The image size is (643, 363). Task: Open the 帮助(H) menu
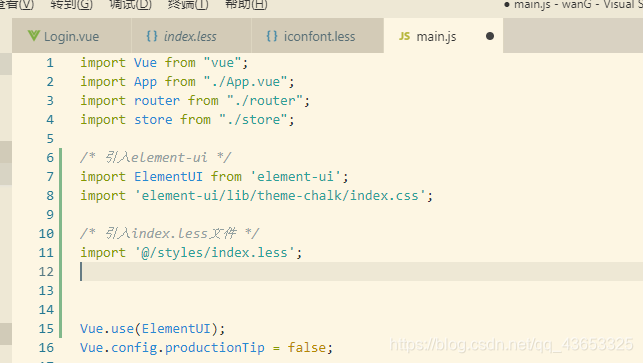[x=246, y=5]
